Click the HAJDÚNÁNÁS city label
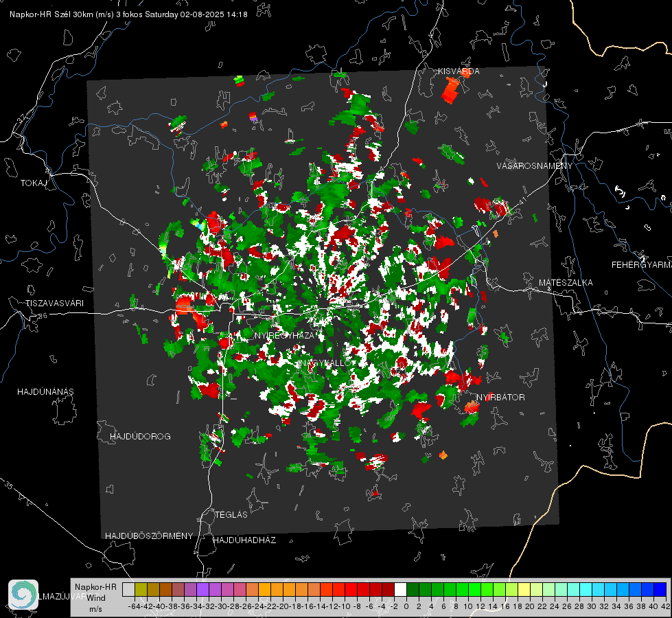The height and width of the screenshot is (618, 672). 45,392
